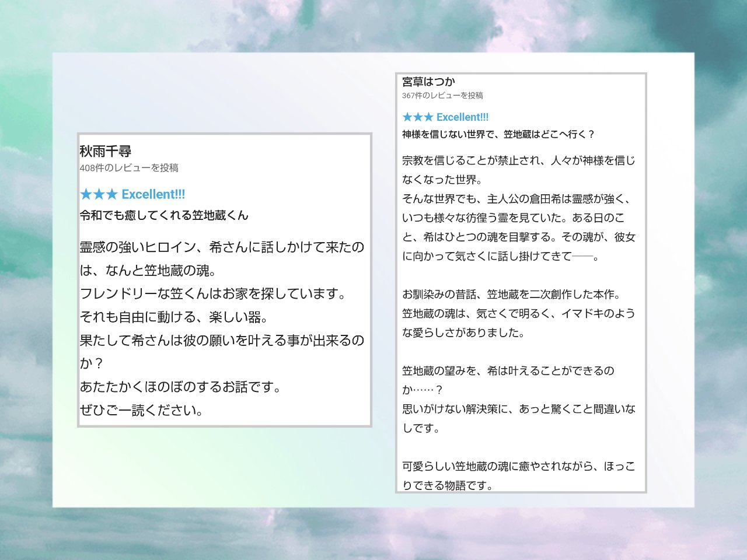
Task: Open the review titled 令和でも癒してくれる笠地蔵くん
Action: pos(164,216)
